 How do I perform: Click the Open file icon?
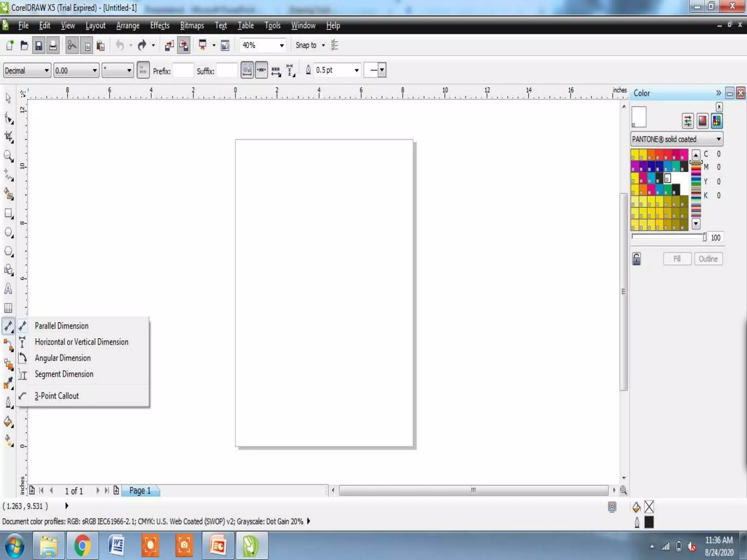pos(24,46)
